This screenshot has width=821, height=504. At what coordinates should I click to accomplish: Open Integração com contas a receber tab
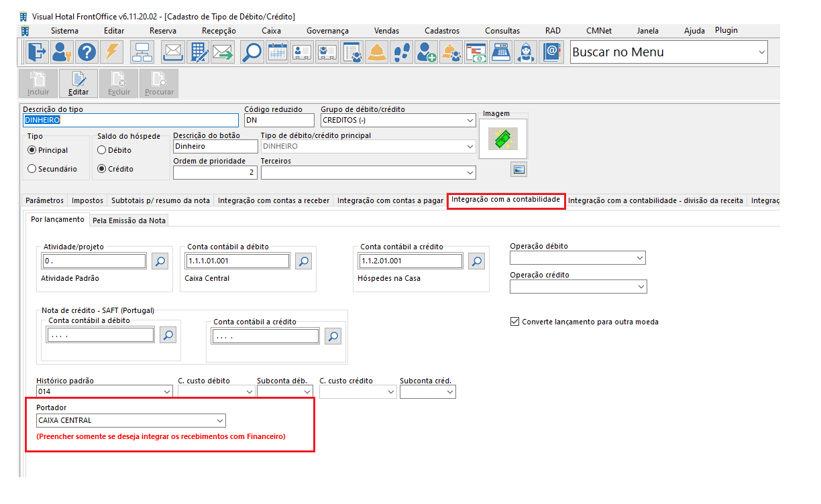pyautogui.click(x=274, y=200)
